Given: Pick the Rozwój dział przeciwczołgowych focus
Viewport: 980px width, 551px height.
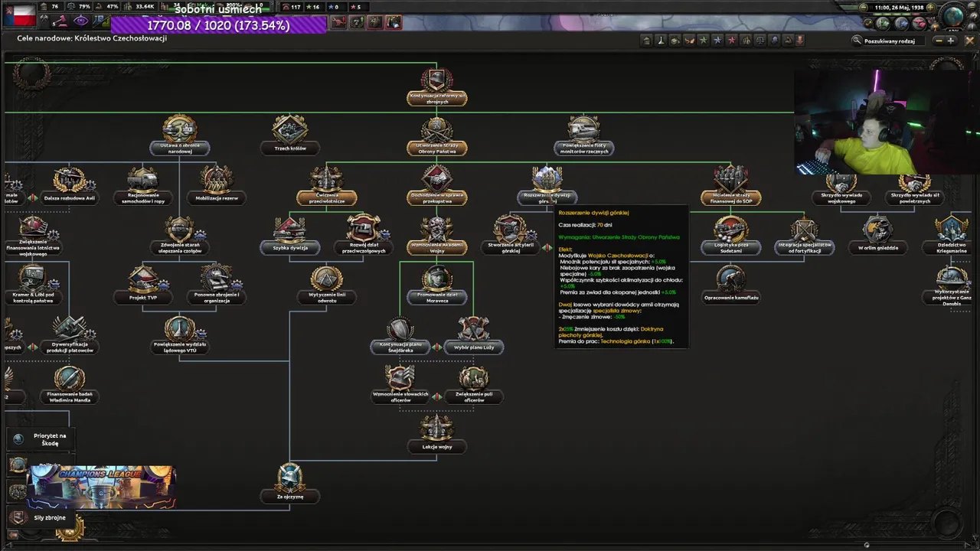Looking at the screenshot, I should pos(364,236).
